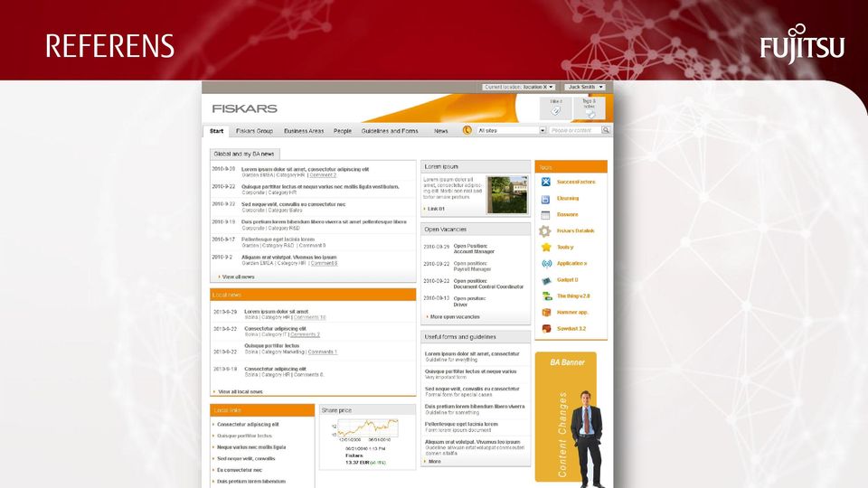Click the Application x signal icon
Image resolution: width=868 pixels, height=488 pixels.
point(546,264)
